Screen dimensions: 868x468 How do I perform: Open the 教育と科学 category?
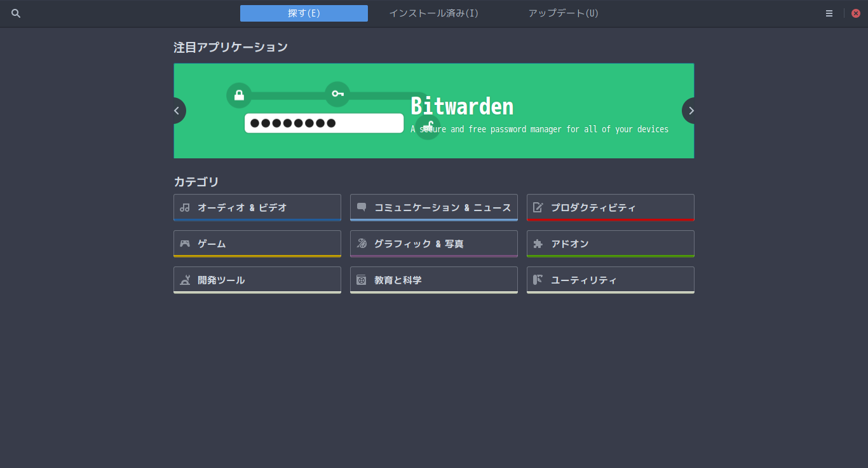434,280
